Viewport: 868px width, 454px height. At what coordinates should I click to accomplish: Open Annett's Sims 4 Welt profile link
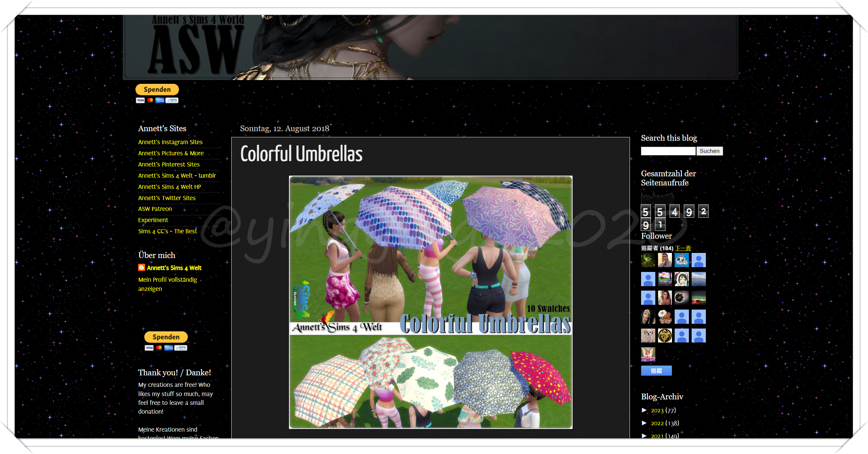pyautogui.click(x=174, y=268)
